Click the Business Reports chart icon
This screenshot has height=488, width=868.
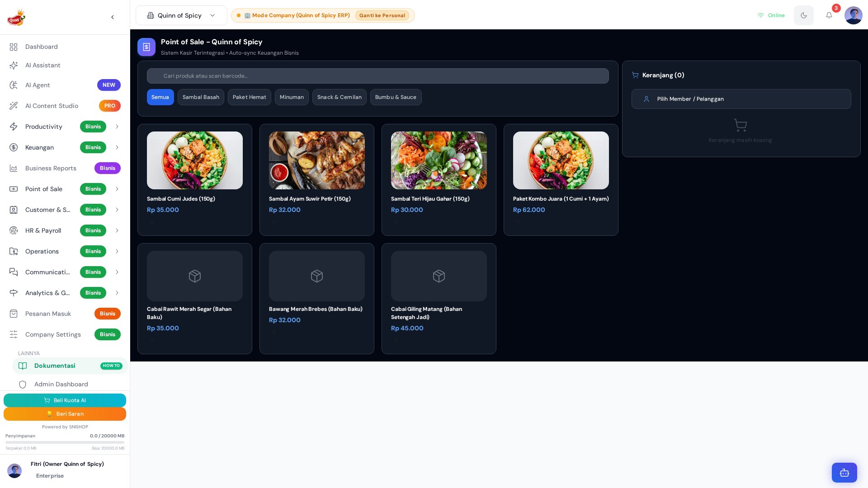coord(14,168)
